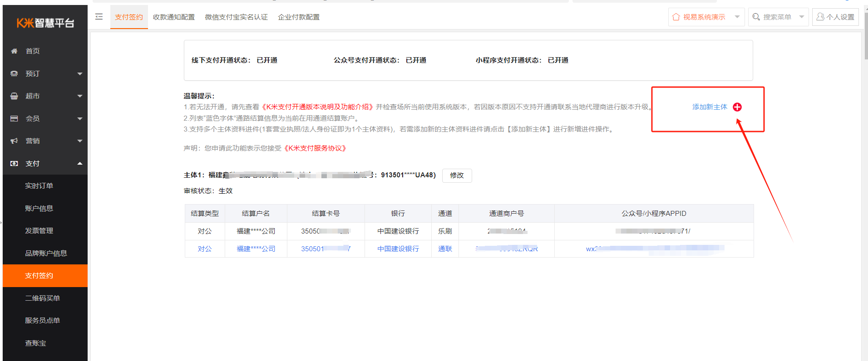Click the red plus icon to add a subject
868x361 pixels.
737,107
